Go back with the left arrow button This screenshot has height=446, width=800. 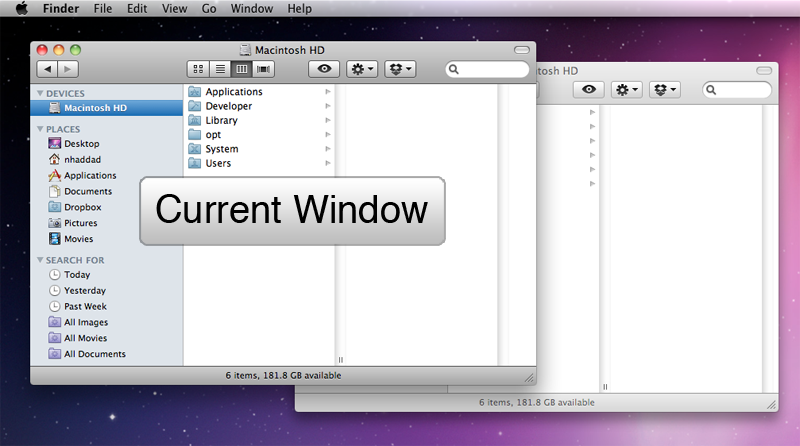tap(47, 69)
